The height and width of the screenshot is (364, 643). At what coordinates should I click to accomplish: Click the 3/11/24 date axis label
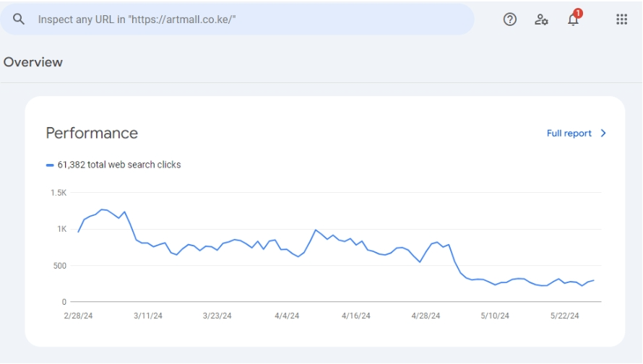coord(148,316)
